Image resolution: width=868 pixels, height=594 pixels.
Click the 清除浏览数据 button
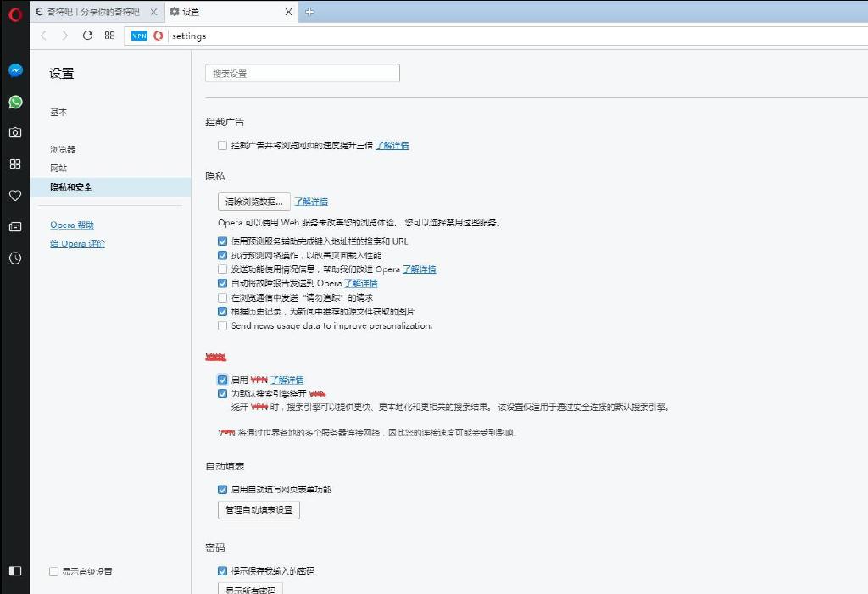[x=253, y=202]
